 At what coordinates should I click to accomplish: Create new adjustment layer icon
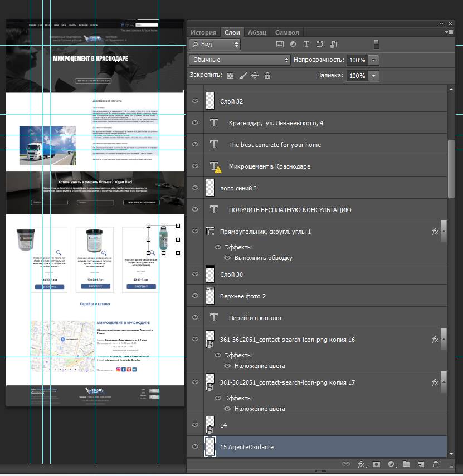point(391,464)
